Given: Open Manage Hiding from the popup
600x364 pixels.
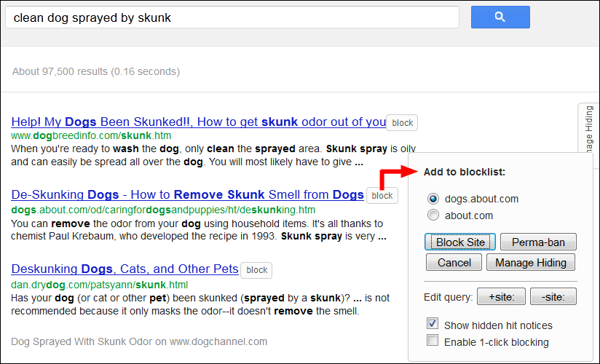Looking at the screenshot, I should click(530, 262).
